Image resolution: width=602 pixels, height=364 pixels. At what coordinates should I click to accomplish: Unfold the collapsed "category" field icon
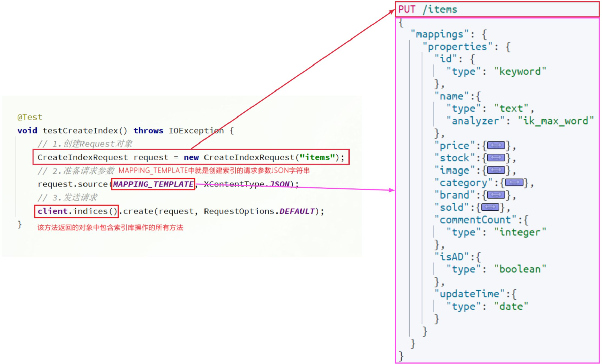[514, 183]
